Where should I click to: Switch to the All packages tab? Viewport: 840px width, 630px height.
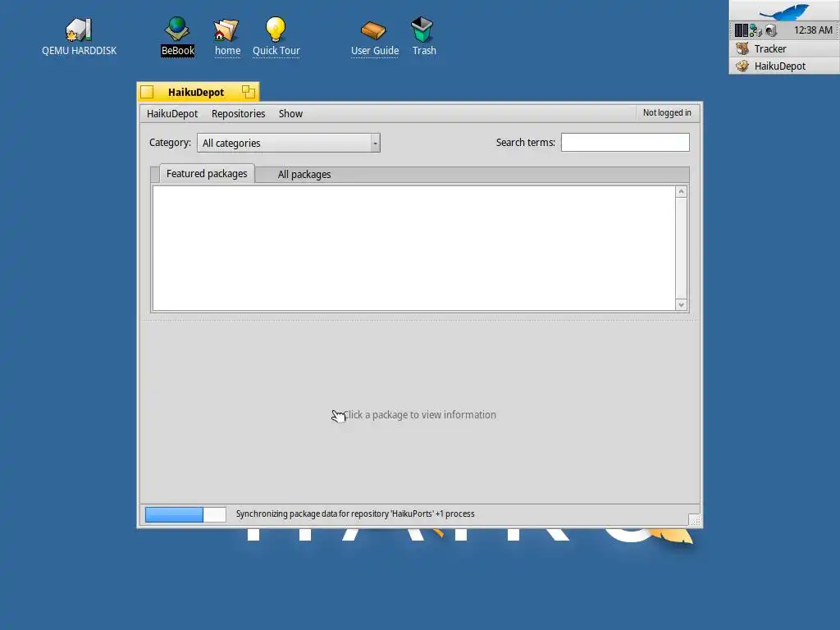pyautogui.click(x=304, y=175)
